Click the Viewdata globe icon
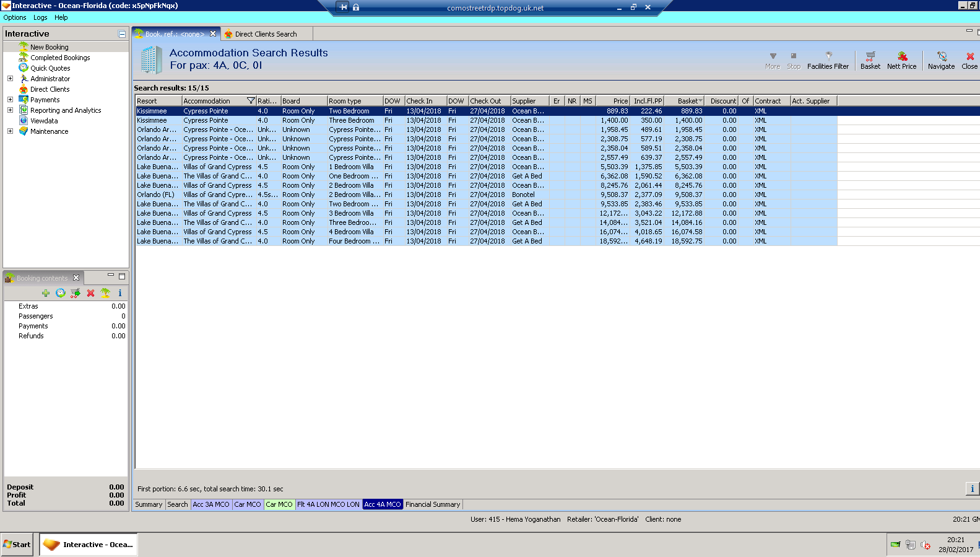 [24, 121]
